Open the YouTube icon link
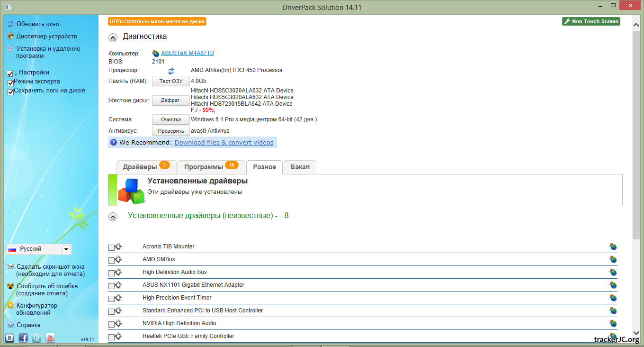The height and width of the screenshot is (347, 644). pyautogui.click(x=50, y=338)
